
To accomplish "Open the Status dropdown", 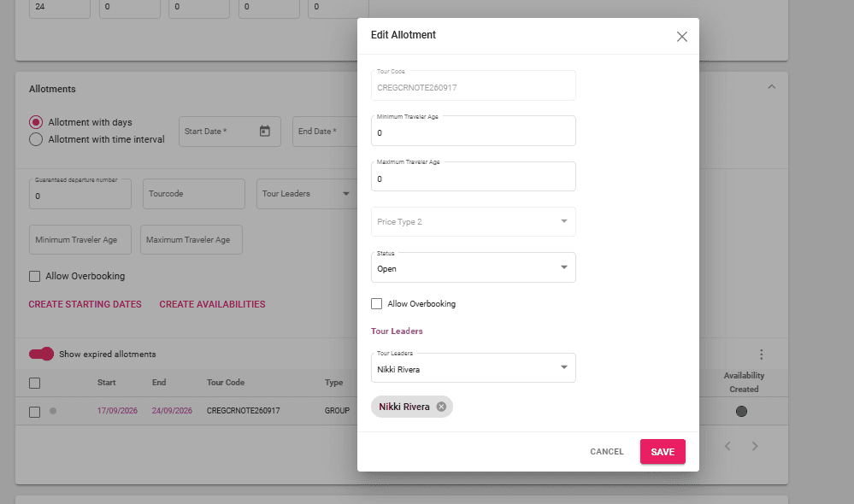I will (x=473, y=268).
